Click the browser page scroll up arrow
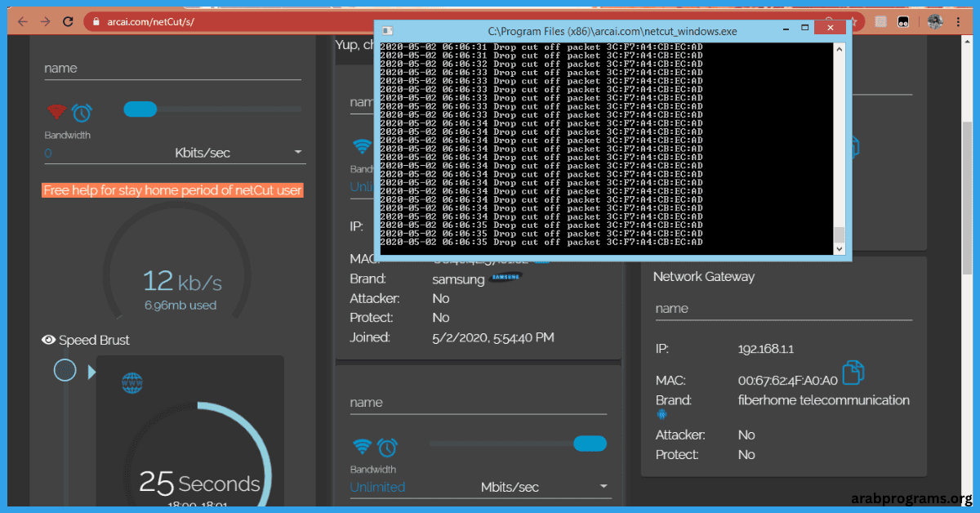 [x=968, y=43]
